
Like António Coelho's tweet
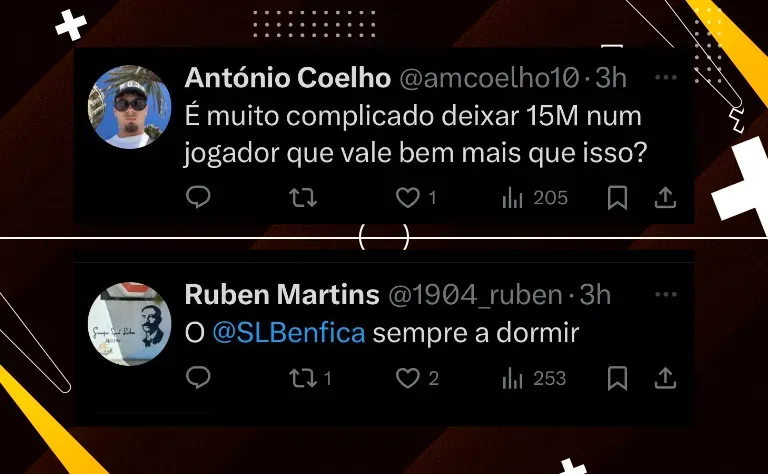[416, 198]
